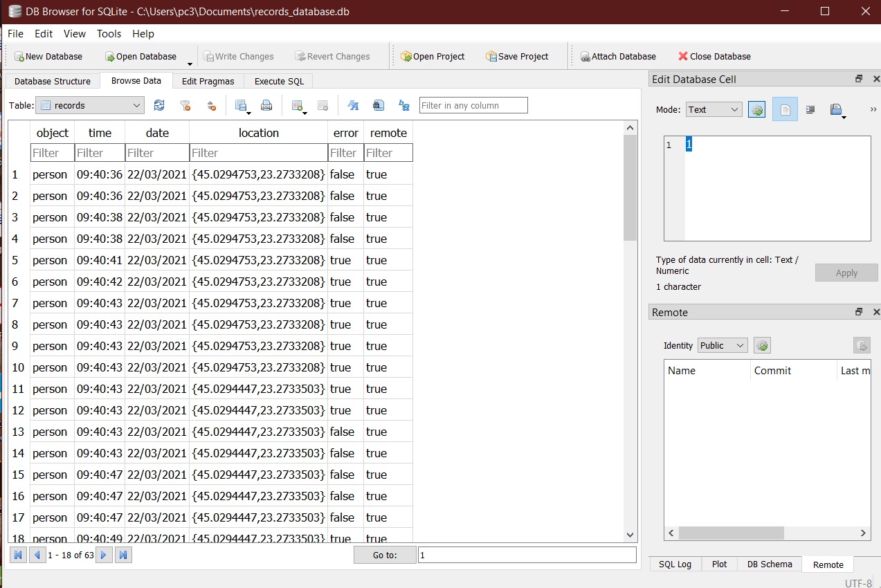This screenshot has width=881, height=588.
Task: Click the New Database toolbar button
Action: (x=48, y=57)
